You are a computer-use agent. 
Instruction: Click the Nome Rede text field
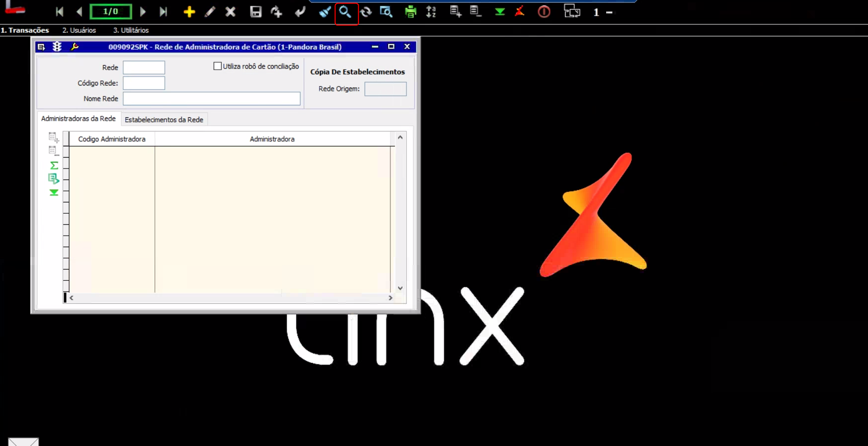(212, 98)
